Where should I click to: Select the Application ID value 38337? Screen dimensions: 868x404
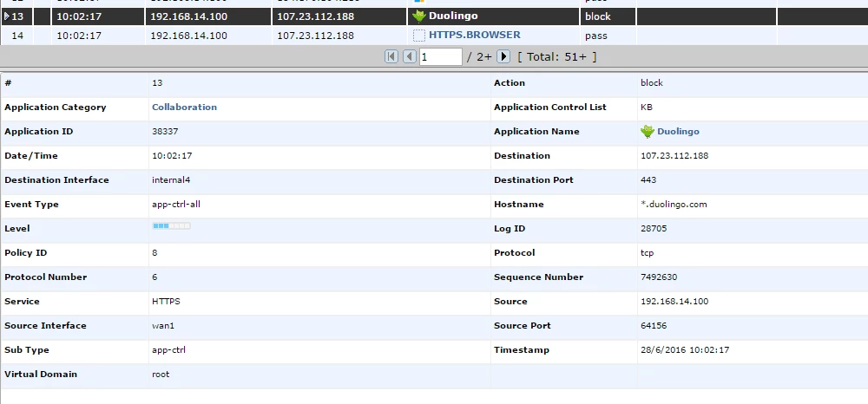click(x=165, y=132)
